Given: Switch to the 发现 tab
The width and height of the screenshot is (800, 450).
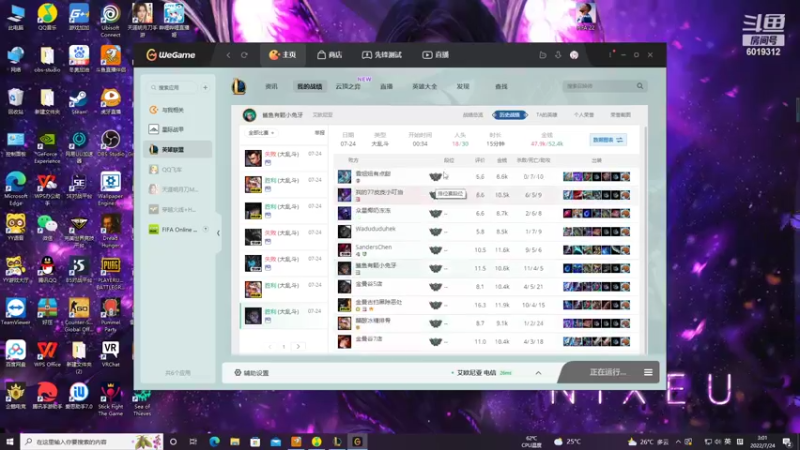Looking at the screenshot, I should (463, 87).
